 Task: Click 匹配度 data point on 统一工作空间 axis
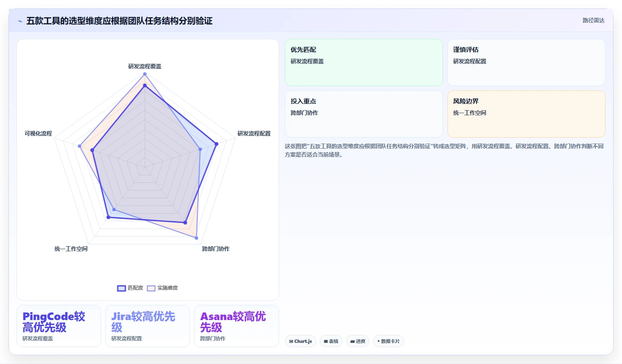108,217
